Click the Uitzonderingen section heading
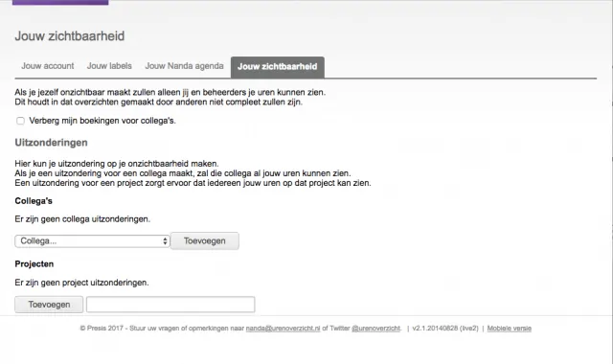 pos(51,143)
